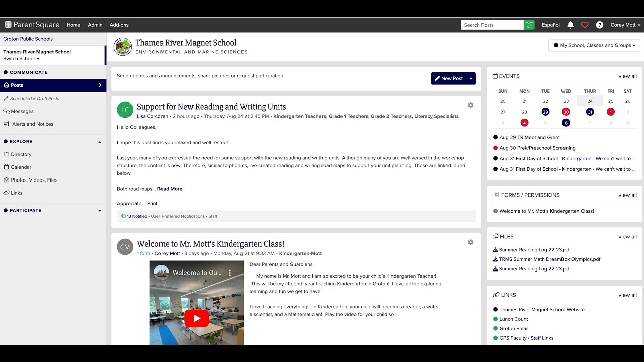Collapse the Explore section
The image size is (644, 362).
click(99, 142)
